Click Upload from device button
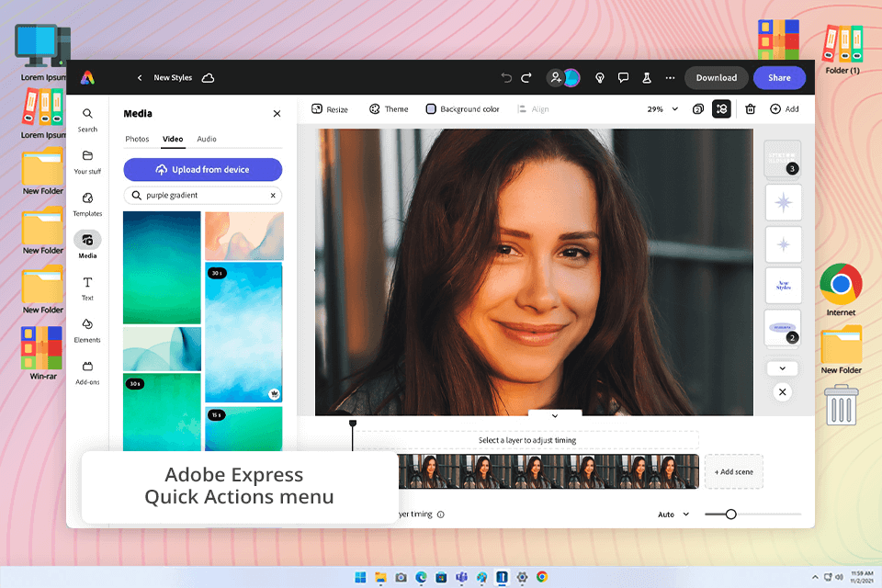This screenshot has width=882, height=588. pos(202,169)
